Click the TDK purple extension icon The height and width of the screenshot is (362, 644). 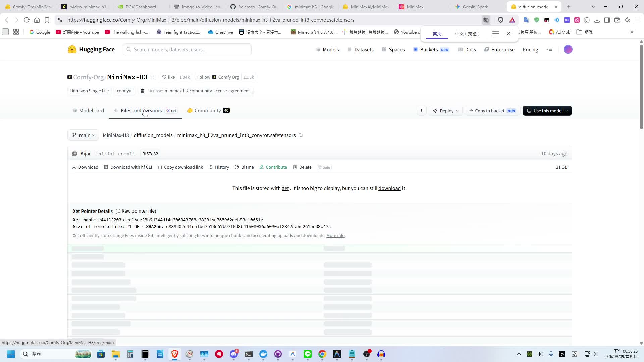pyautogui.click(x=567, y=20)
